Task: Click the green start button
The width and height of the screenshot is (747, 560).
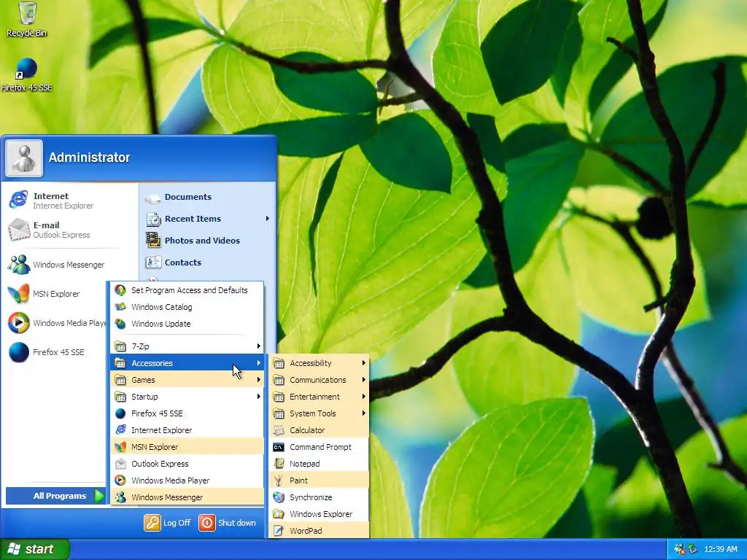Action: 34,549
